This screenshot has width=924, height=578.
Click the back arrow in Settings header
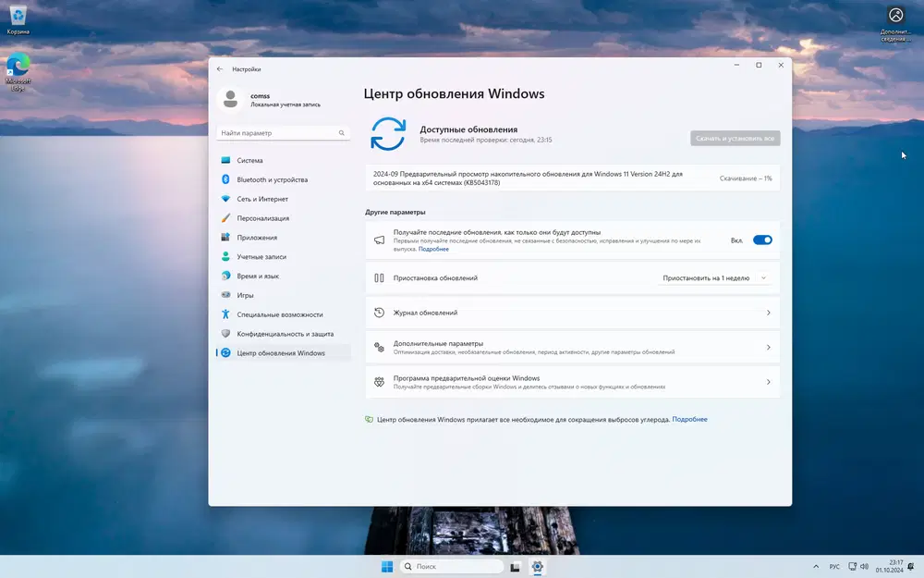(220, 69)
